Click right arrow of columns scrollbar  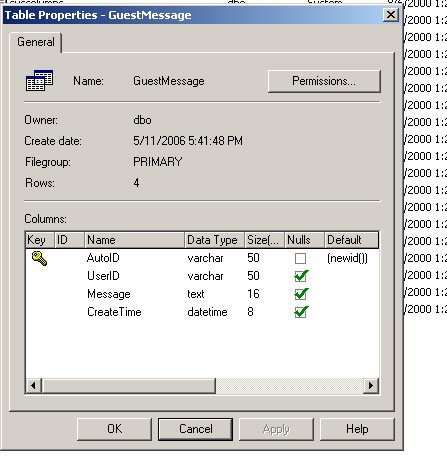tap(371, 386)
